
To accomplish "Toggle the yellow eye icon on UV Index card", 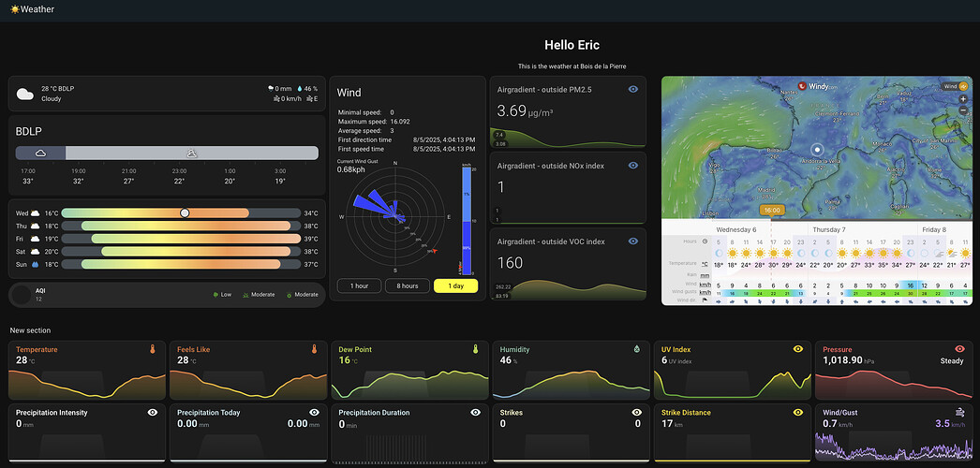I will click(797, 349).
